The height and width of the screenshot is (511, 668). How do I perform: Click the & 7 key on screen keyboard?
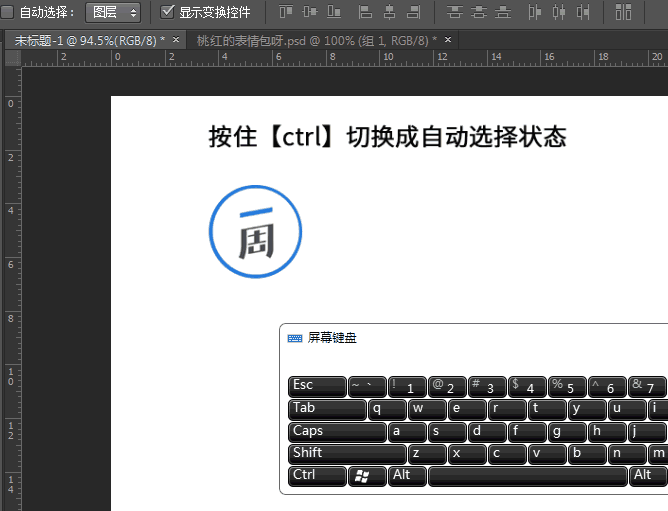[648, 387]
